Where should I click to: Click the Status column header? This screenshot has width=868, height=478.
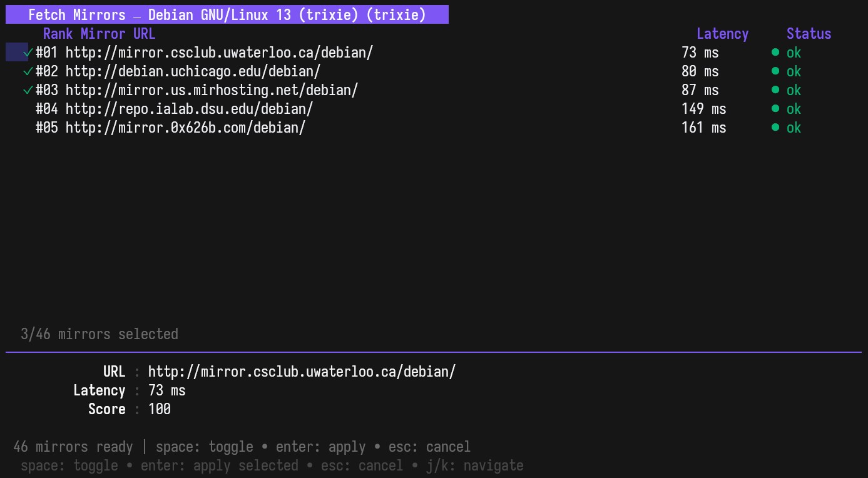[x=809, y=34]
